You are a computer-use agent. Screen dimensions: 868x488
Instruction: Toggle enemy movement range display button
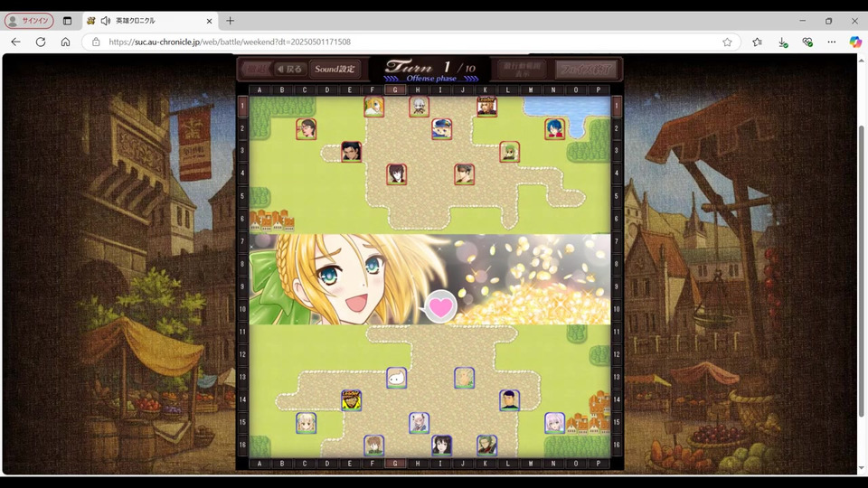click(522, 70)
